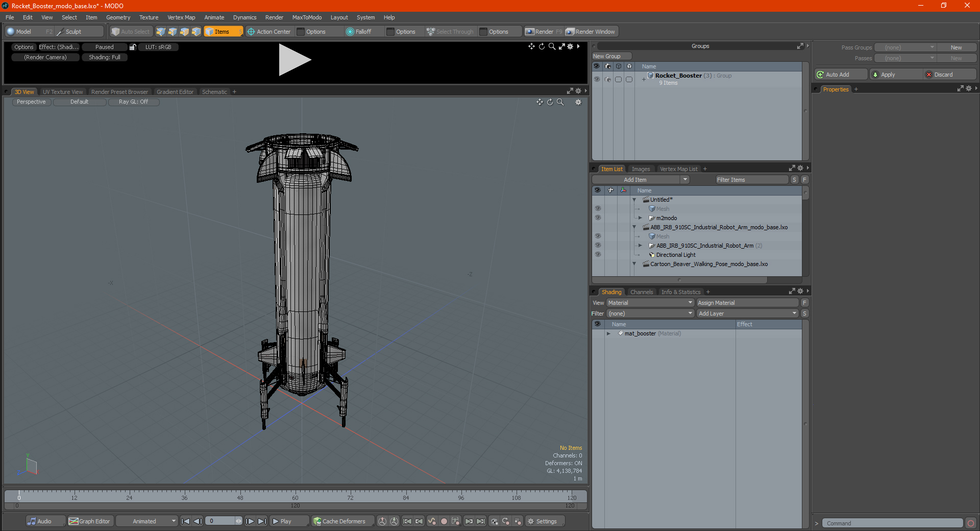Click 3D viewport zoom magnifier icon
This screenshot has height=531, width=980.
point(560,102)
